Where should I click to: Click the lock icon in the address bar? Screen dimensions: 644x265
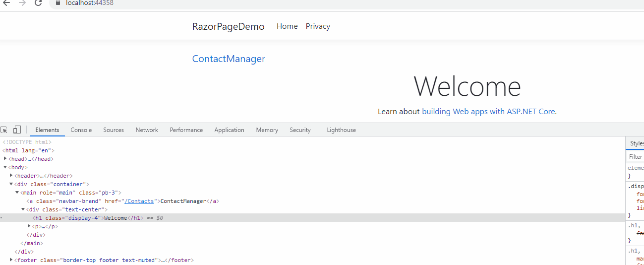coord(58,2)
